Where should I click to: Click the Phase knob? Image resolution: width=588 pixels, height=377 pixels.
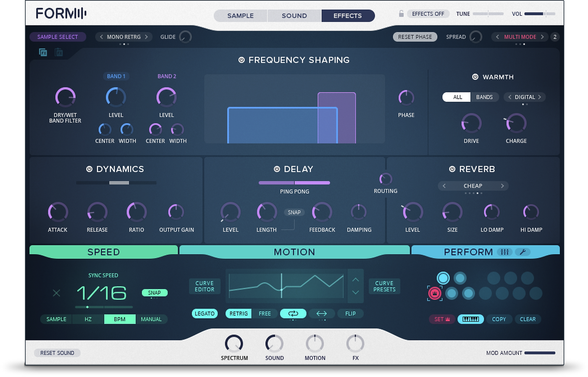(406, 98)
